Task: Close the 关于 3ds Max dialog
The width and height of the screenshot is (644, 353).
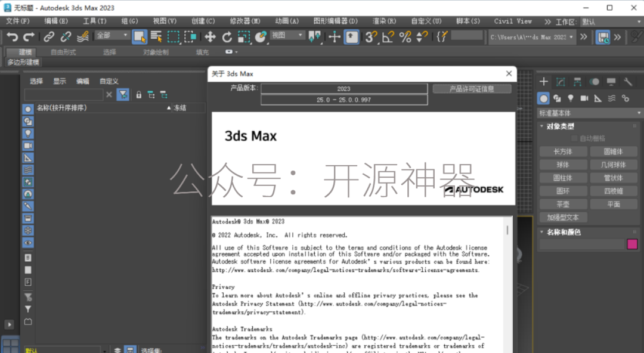Action: tap(509, 73)
